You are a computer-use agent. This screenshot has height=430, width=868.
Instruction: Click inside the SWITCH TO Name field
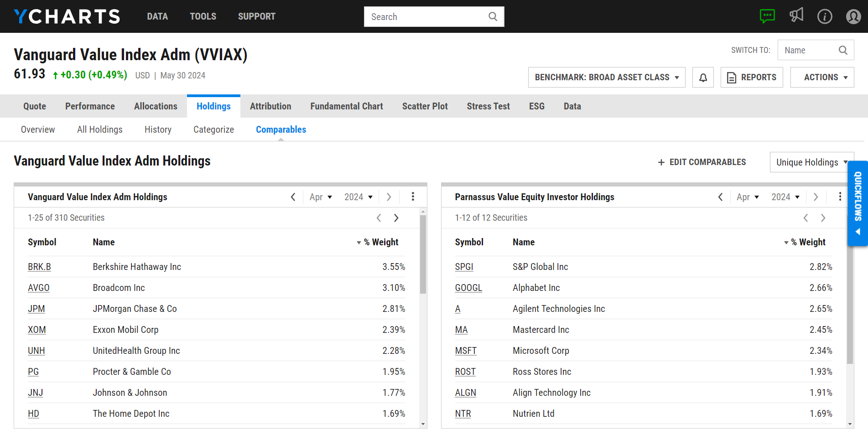coord(807,50)
